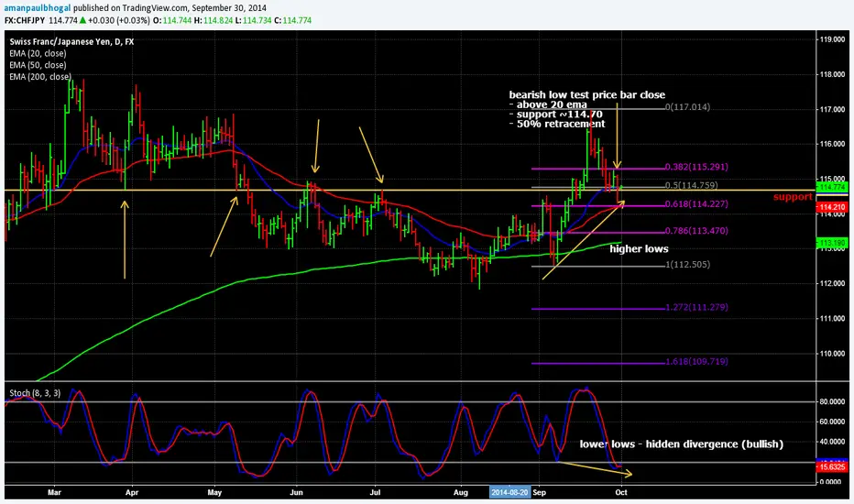This screenshot has height=504, width=854.
Task: Click the Fibonacci 0(117.014) level label
Action: point(687,107)
